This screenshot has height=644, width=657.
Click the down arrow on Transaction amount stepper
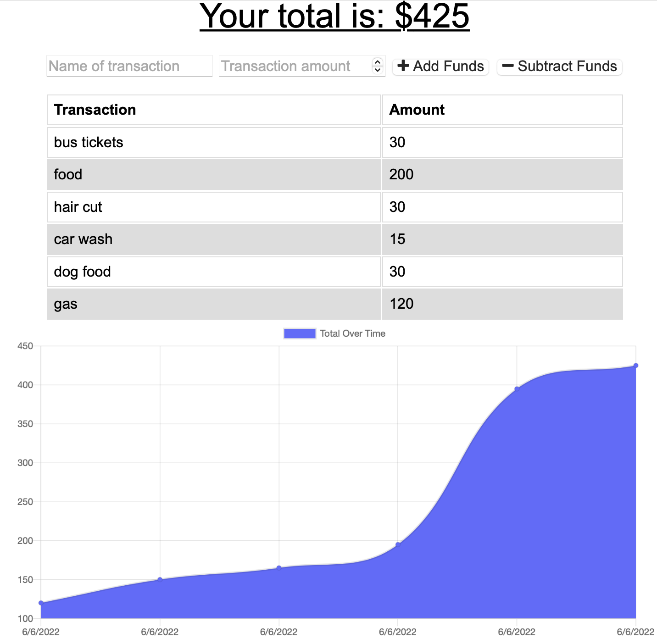(x=377, y=70)
